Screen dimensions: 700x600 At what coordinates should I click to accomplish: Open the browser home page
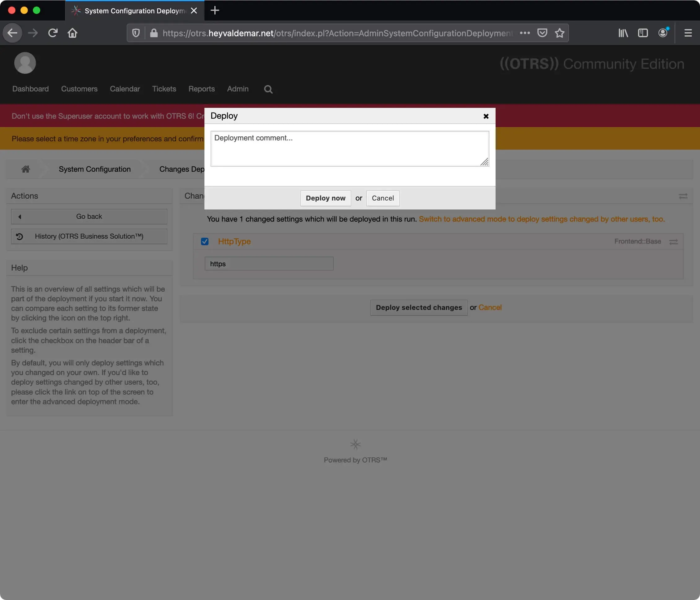coord(72,33)
